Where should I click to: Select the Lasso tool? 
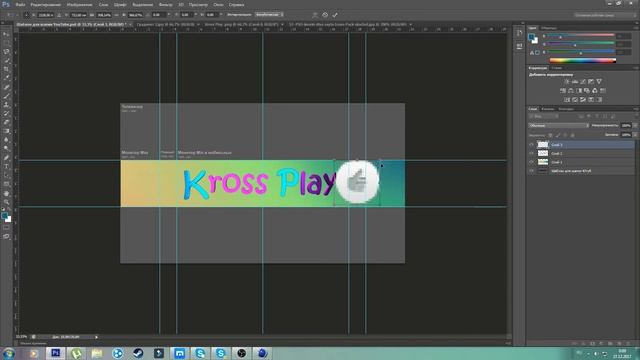pyautogui.click(x=6, y=52)
